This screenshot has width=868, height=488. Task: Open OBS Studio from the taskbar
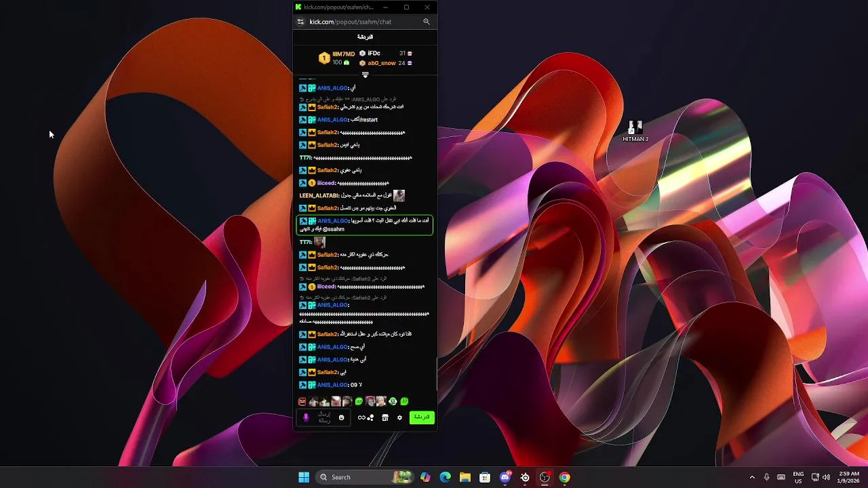[545, 477]
